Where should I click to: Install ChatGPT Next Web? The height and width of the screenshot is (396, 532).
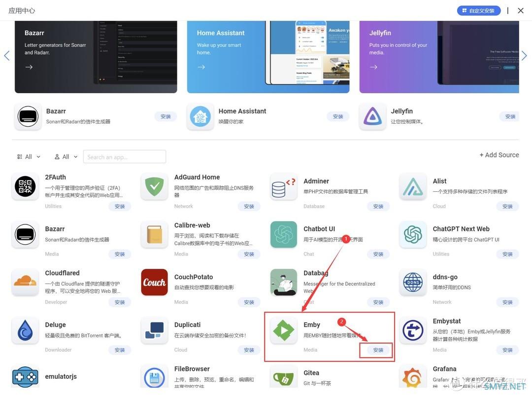click(x=507, y=254)
